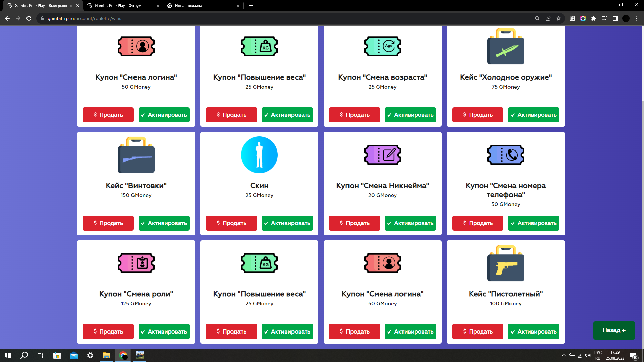The height and width of the screenshot is (362, 644).
Task: Click the "Смена логина" coupon ticket icon in the top row
Action: click(x=136, y=46)
